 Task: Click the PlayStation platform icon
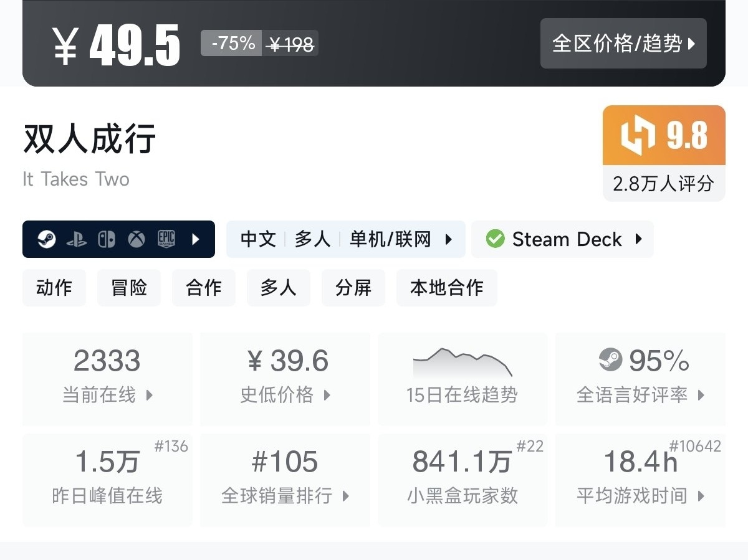pyautogui.click(x=77, y=239)
